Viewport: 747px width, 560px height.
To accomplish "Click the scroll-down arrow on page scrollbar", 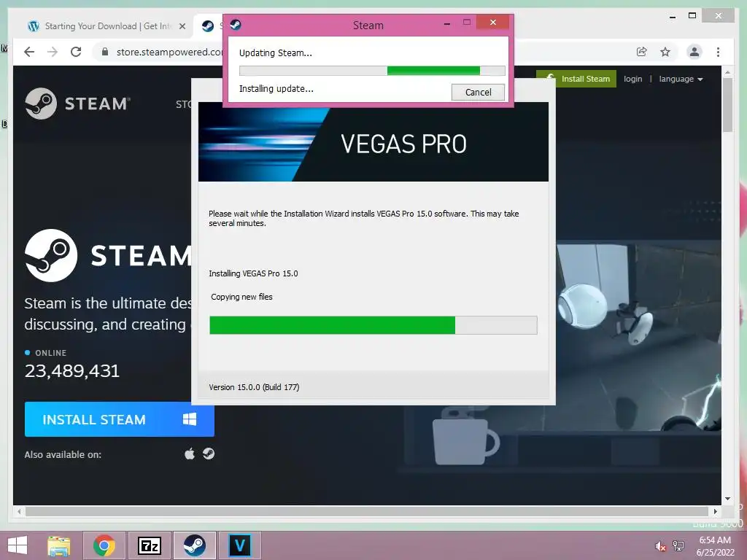I will (x=727, y=499).
